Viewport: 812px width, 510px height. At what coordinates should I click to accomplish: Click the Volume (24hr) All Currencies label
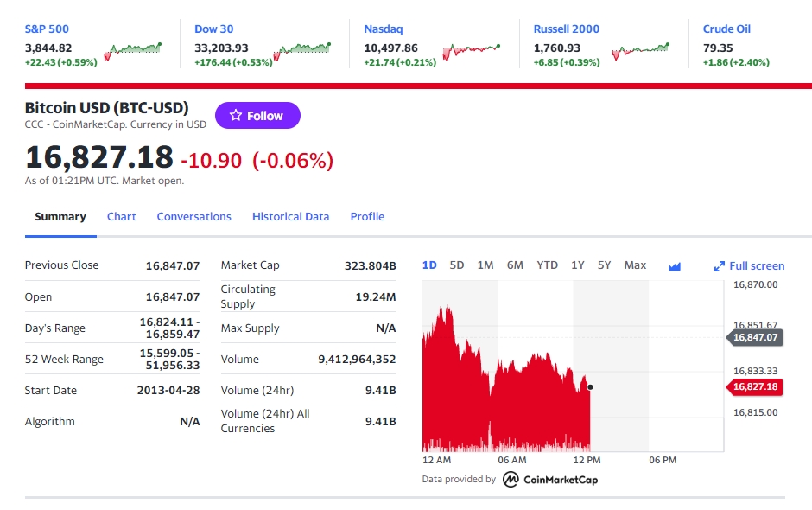tap(265, 421)
